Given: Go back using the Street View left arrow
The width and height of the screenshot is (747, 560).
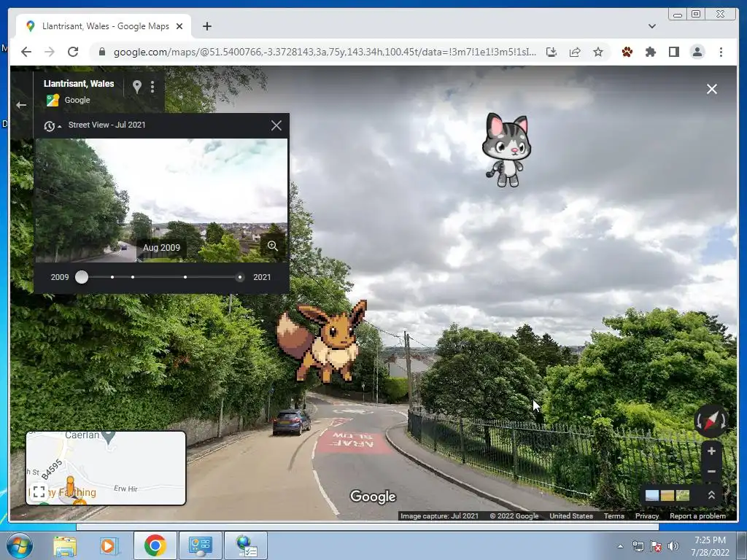Looking at the screenshot, I should point(21,105).
